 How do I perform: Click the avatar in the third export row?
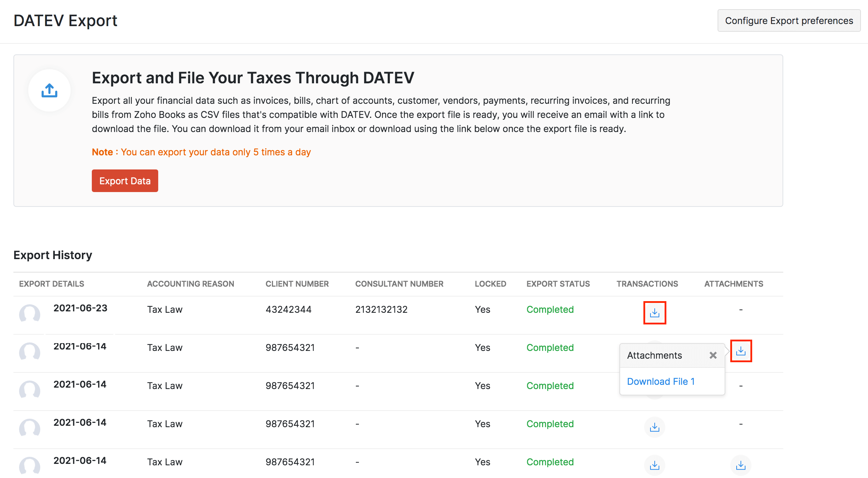(30, 390)
